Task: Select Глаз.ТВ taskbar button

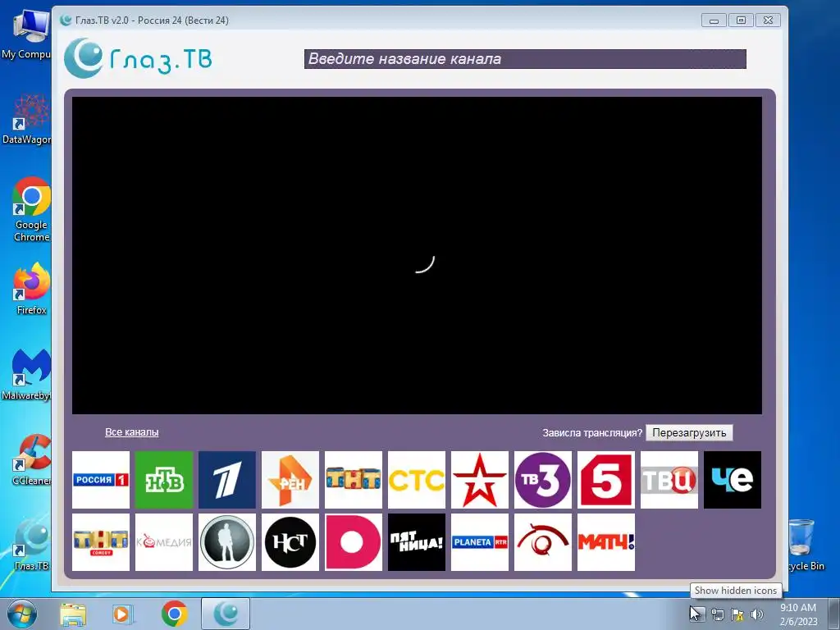Action: [226, 614]
